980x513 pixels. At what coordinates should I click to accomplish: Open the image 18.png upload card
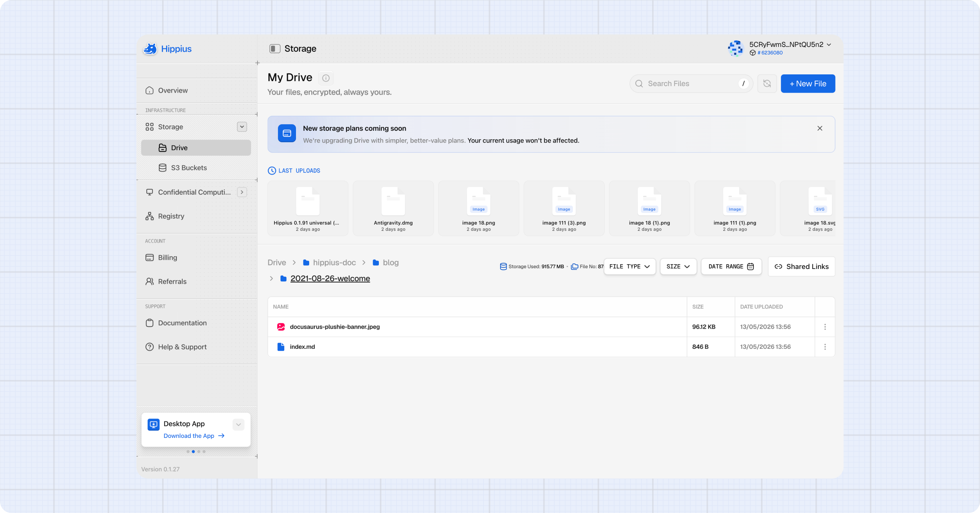479,208
